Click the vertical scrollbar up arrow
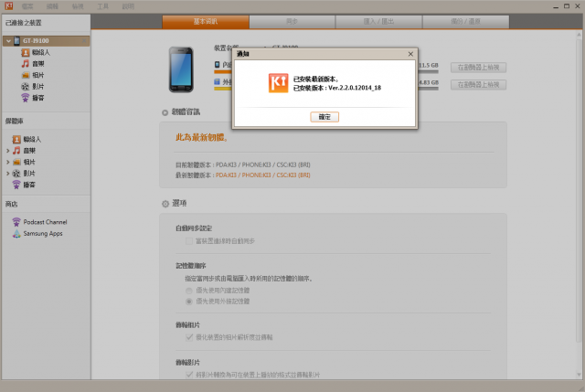 click(x=579, y=35)
